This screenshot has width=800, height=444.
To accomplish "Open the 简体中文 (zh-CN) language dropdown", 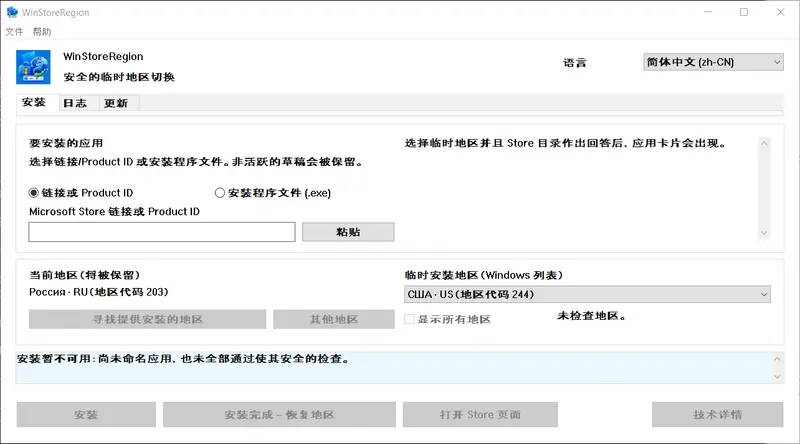I will (713, 62).
